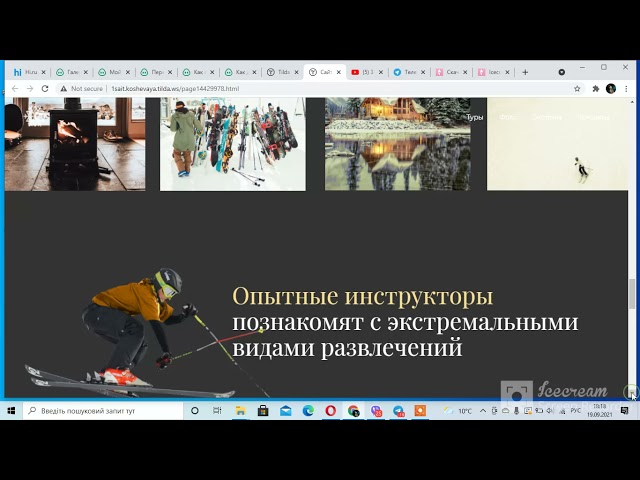Viewport: 640px width, 480px height.
Task: Open Icecream Screen Recorder taskbar icon
Action: click(420, 411)
